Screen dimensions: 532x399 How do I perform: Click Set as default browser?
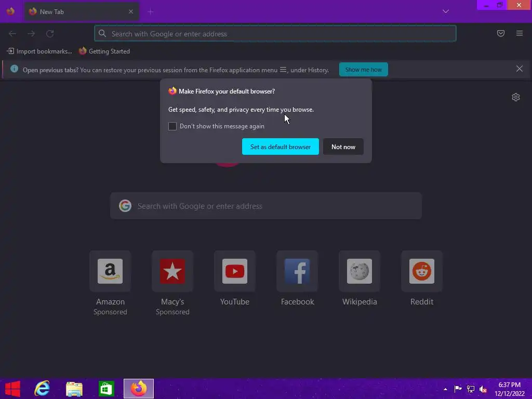click(x=280, y=147)
